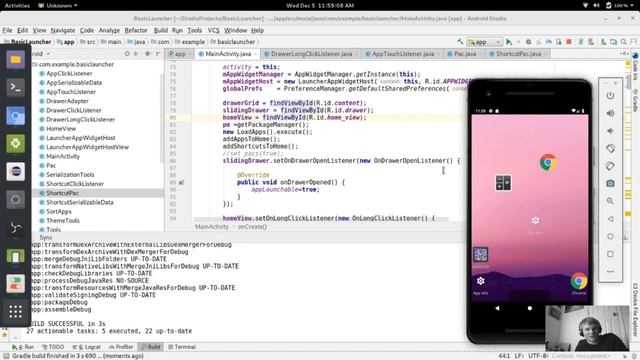
Task: Open the TODO tool window tab
Action: point(53,347)
